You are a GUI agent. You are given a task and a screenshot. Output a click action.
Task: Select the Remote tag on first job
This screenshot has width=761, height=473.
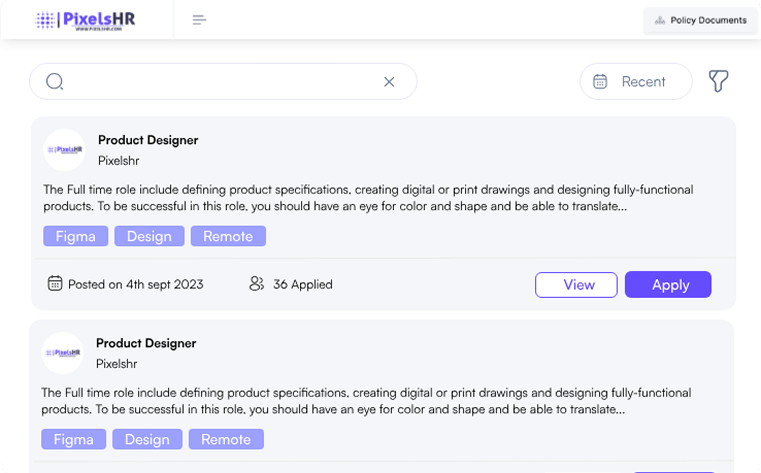tap(229, 236)
